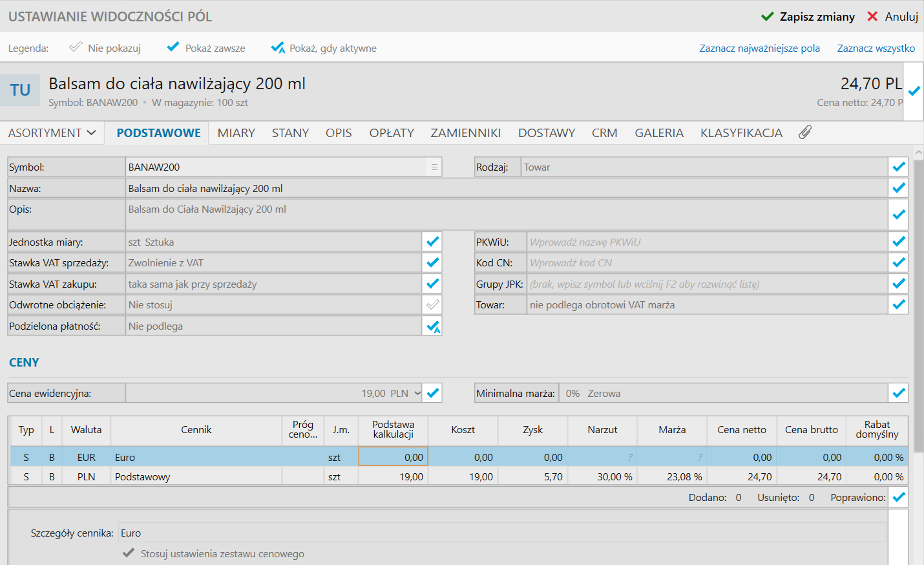
Task: Switch to the CRM tab
Action: pos(605,133)
